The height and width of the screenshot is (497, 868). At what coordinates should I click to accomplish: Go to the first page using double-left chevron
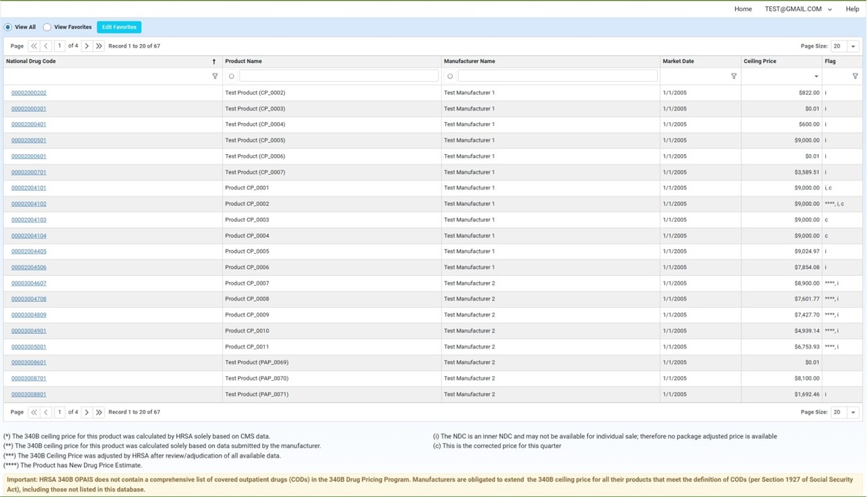click(33, 45)
